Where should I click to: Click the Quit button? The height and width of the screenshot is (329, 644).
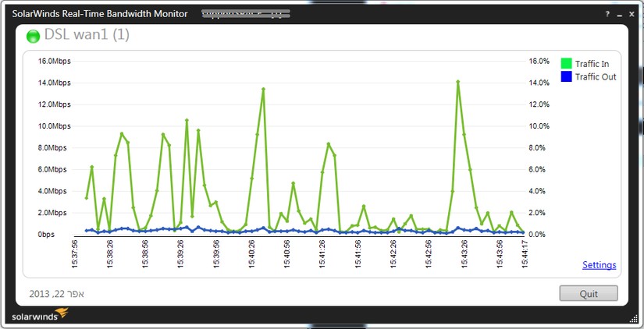click(x=589, y=293)
